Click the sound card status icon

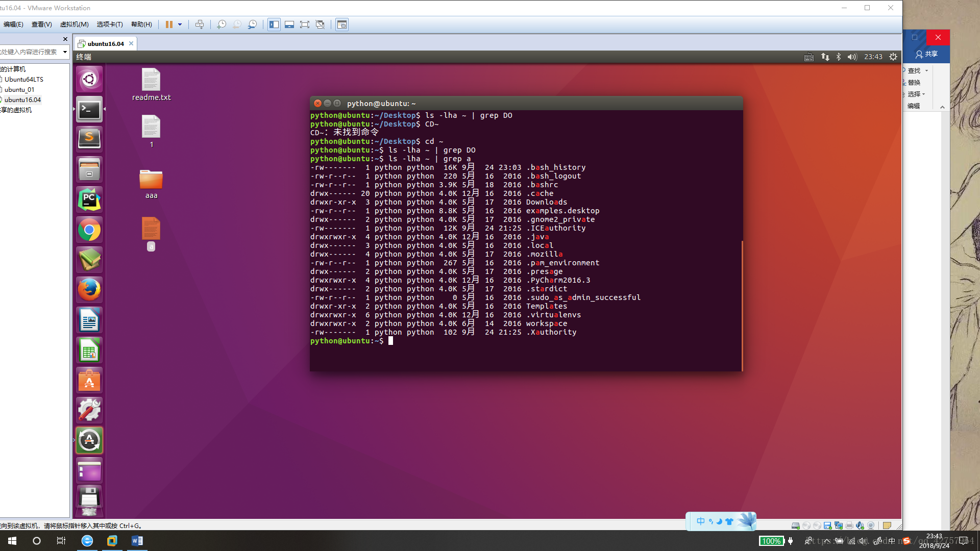[x=860, y=525]
